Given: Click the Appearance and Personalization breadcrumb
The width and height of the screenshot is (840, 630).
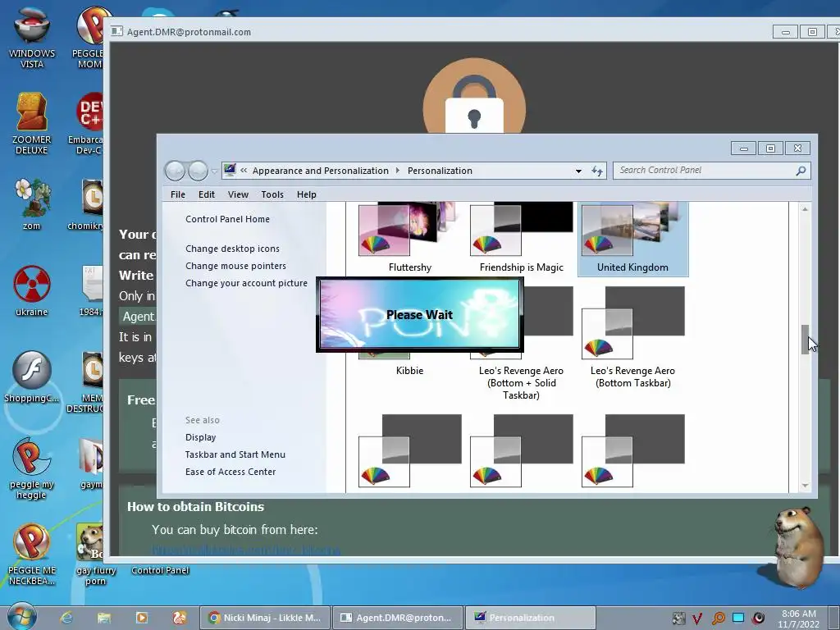Looking at the screenshot, I should (x=321, y=171).
